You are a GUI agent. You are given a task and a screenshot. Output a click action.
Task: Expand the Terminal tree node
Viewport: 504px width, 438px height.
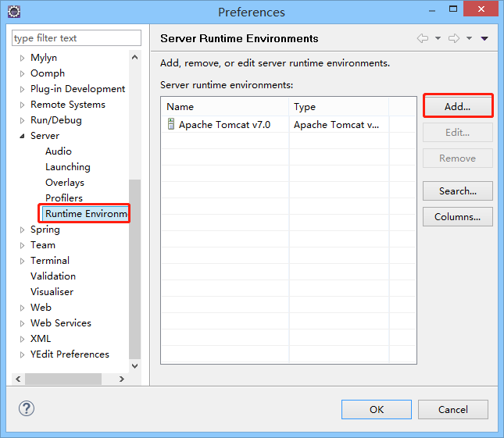pos(22,261)
